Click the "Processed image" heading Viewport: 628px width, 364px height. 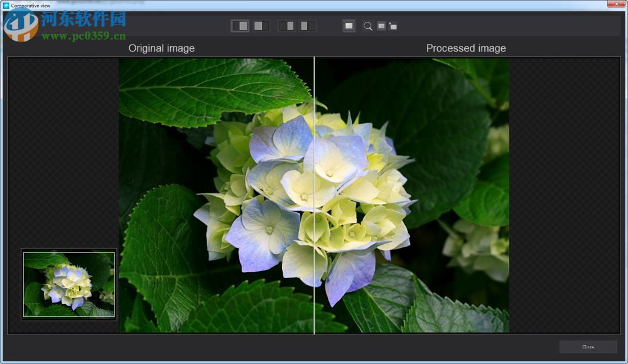pyautogui.click(x=466, y=48)
